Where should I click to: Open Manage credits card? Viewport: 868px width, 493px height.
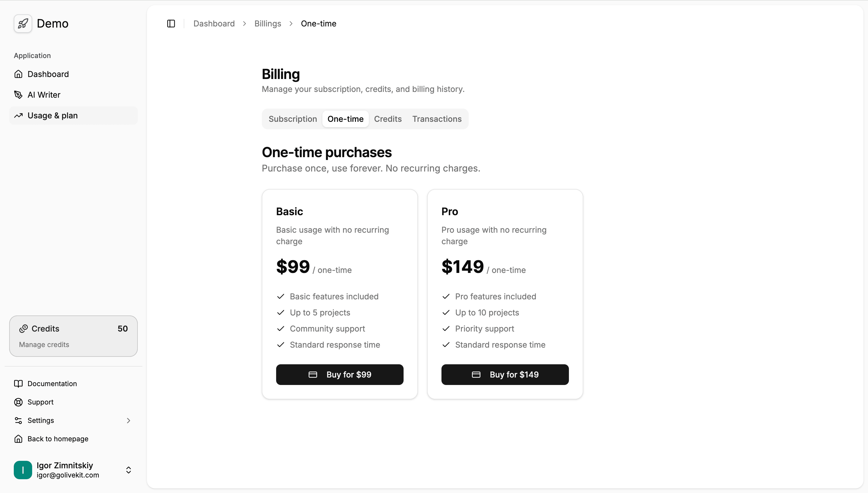pyautogui.click(x=73, y=336)
